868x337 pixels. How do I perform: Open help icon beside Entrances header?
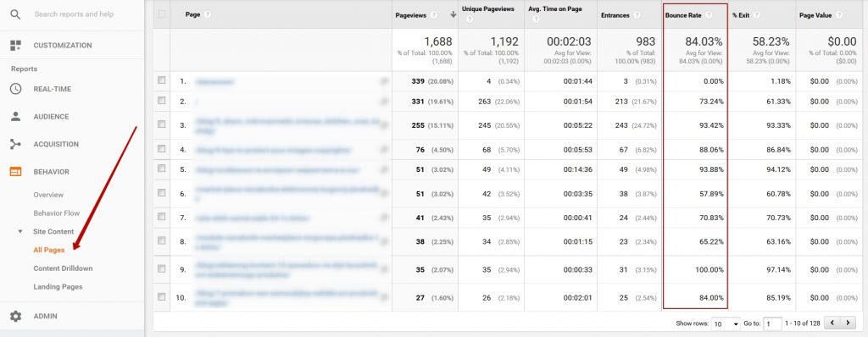click(x=637, y=15)
